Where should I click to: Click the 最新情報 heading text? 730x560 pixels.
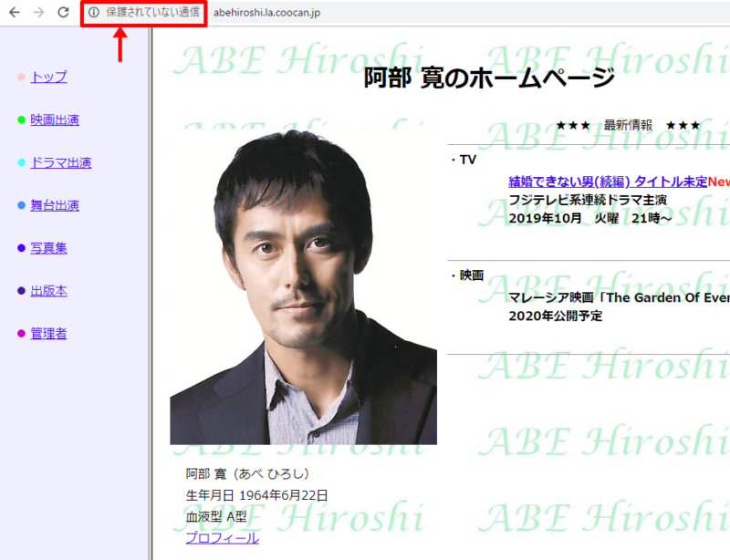click(x=628, y=125)
